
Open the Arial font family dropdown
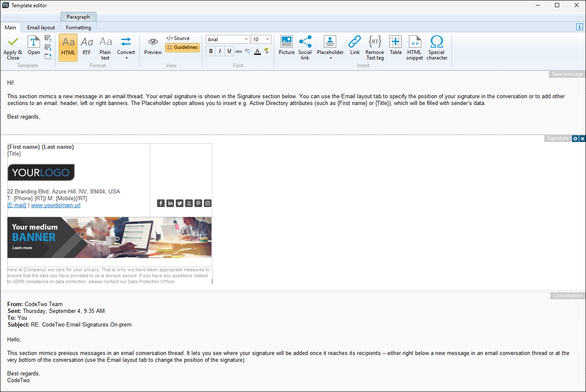tap(246, 39)
